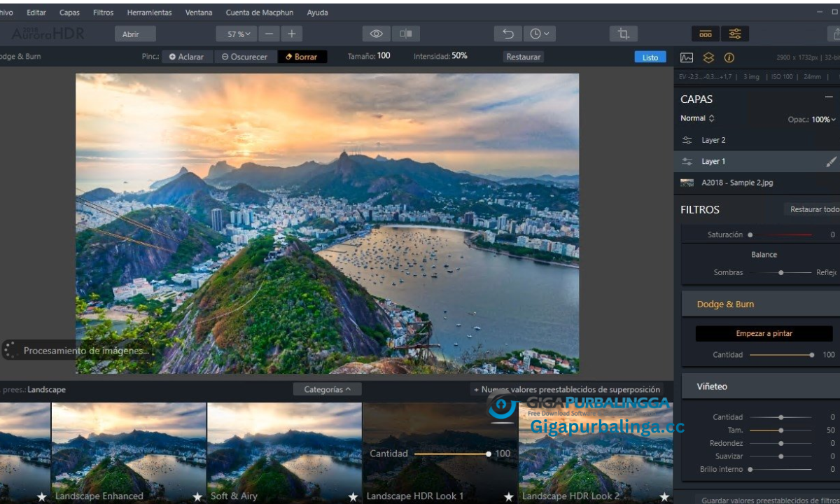840x504 pixels.
Task: Adjust the Landscape HDR Look 1 Cantidad slider
Action: pos(451,454)
